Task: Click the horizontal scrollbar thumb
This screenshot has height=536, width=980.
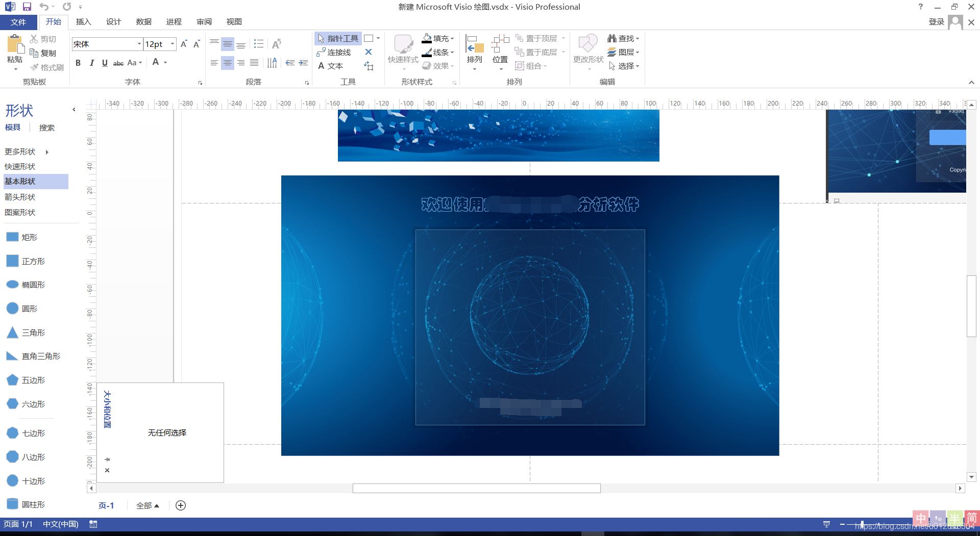Action: 476,489
